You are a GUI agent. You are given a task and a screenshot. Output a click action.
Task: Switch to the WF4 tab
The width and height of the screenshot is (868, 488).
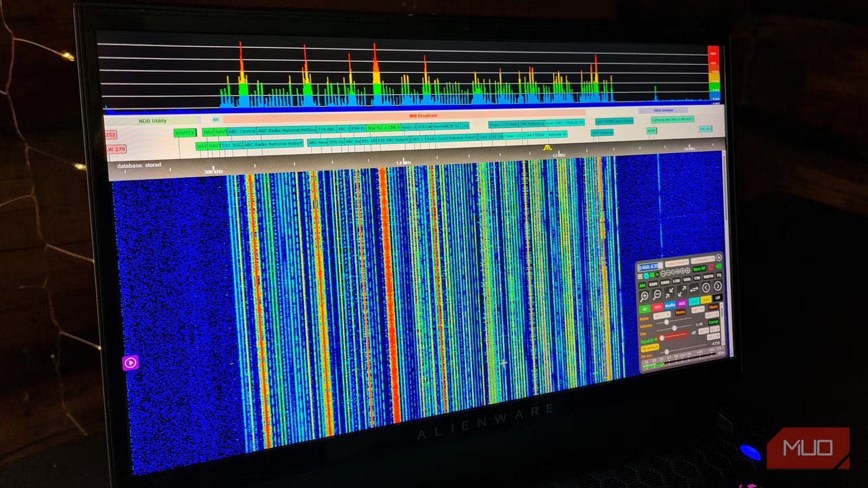tap(658, 307)
